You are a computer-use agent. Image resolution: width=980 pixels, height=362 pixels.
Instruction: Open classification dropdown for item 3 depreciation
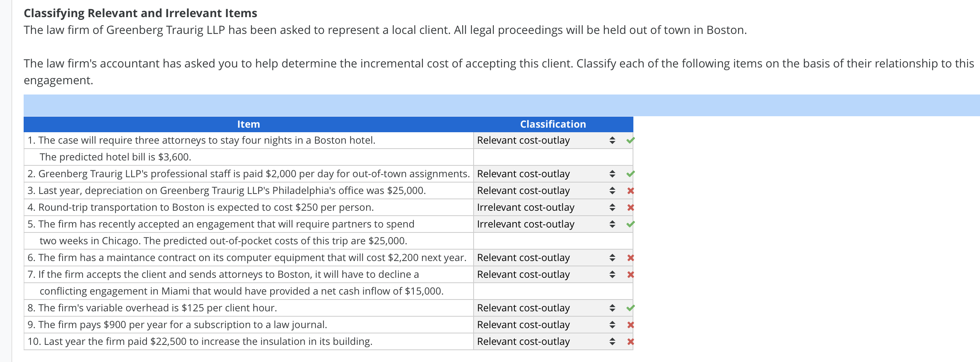546,191
